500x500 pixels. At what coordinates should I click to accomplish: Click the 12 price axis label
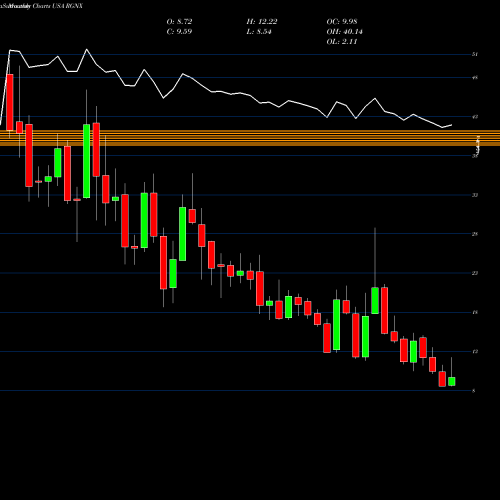click(x=475, y=351)
